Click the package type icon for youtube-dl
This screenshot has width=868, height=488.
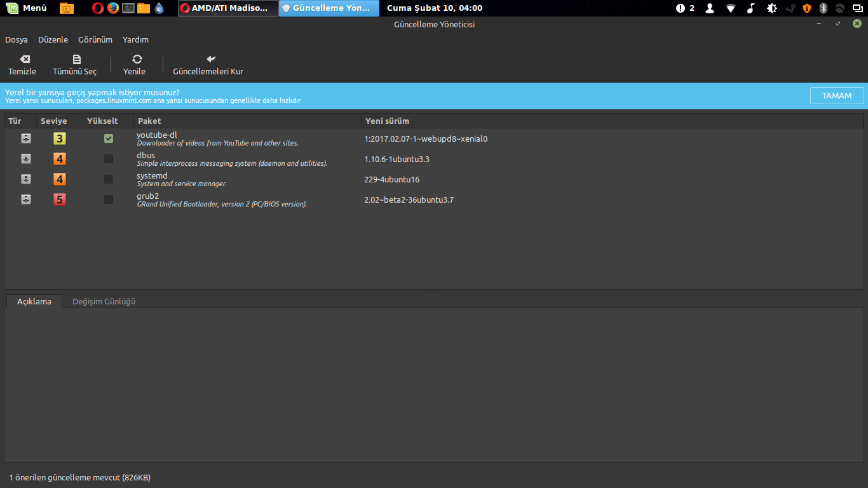coord(26,139)
